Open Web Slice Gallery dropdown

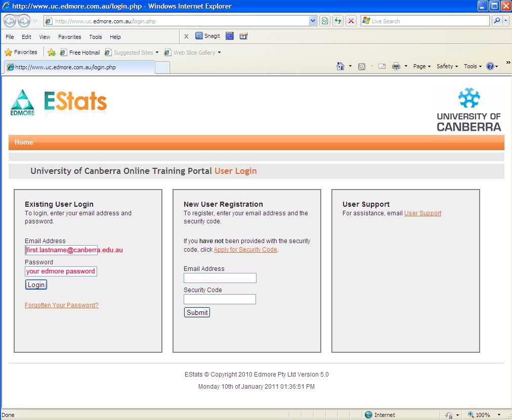point(193,53)
